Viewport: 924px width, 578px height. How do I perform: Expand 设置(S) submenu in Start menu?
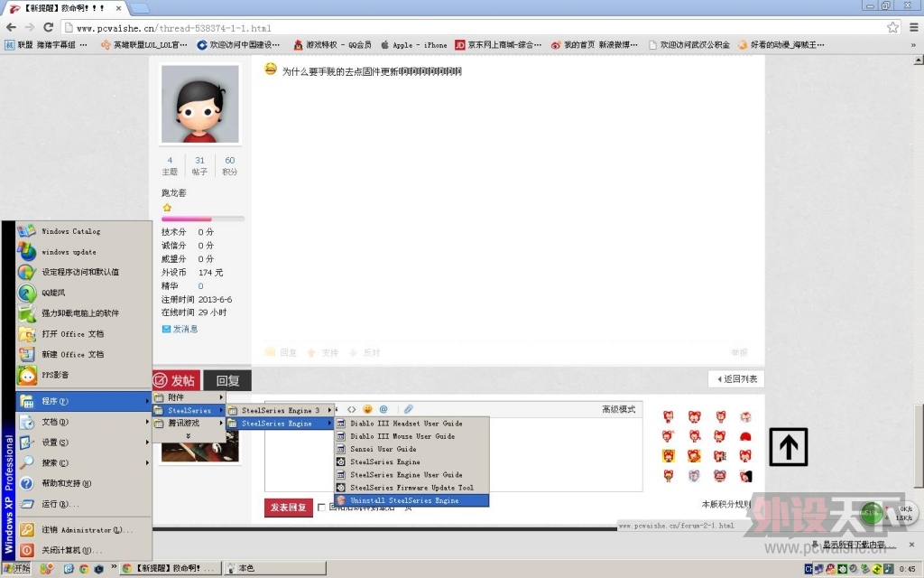tap(84, 443)
